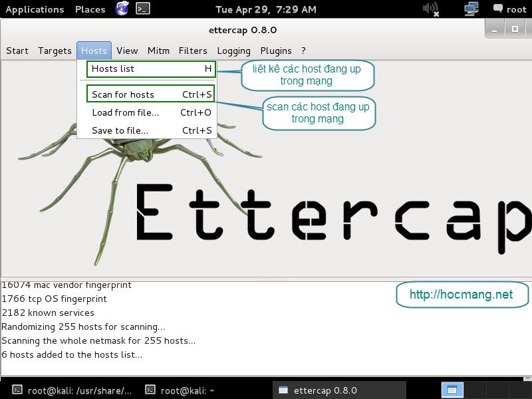Open the Mitm menu
The image size is (532, 399).
pyautogui.click(x=158, y=51)
